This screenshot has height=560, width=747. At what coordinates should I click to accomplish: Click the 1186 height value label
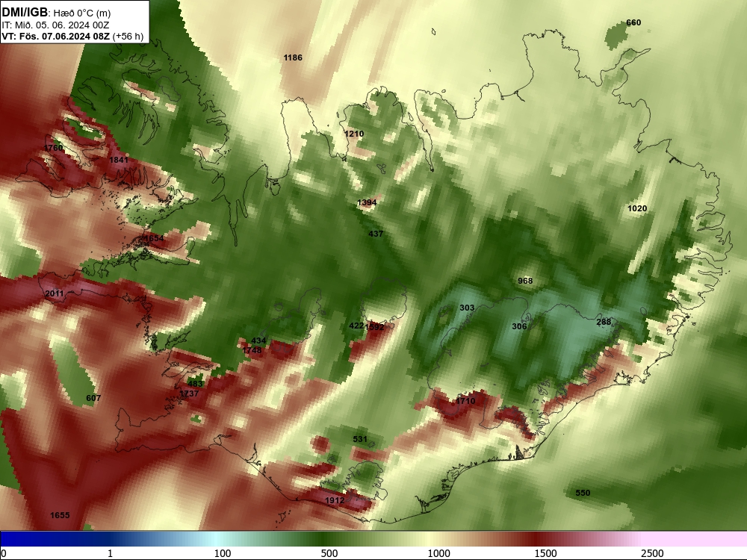click(293, 57)
